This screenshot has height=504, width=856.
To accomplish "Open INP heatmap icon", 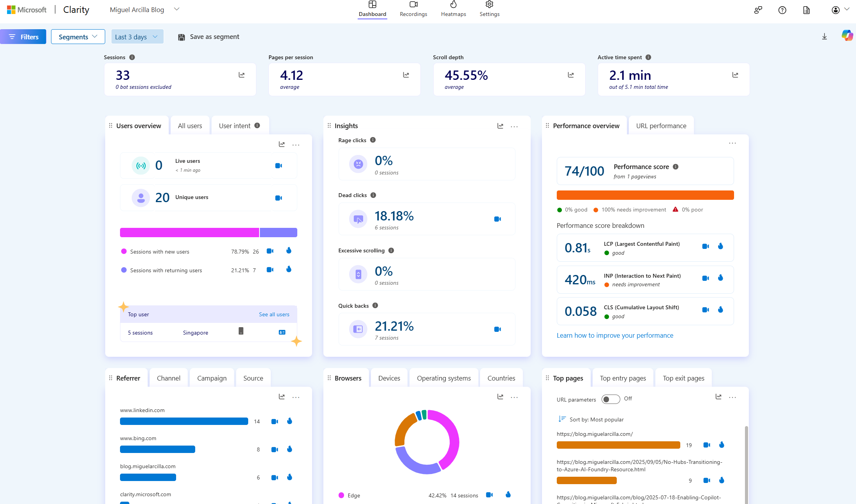I will [720, 278].
